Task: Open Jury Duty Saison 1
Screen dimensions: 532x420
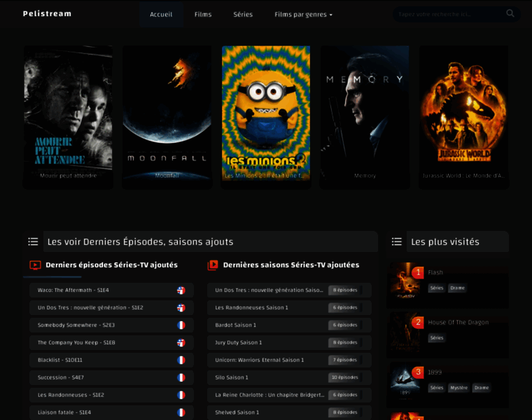Action: [289, 342]
